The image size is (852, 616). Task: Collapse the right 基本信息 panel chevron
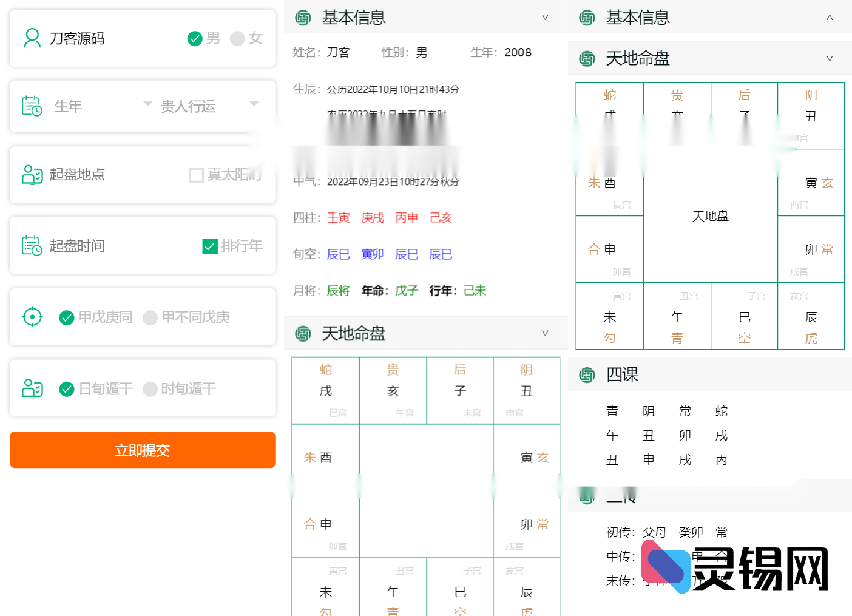click(830, 18)
